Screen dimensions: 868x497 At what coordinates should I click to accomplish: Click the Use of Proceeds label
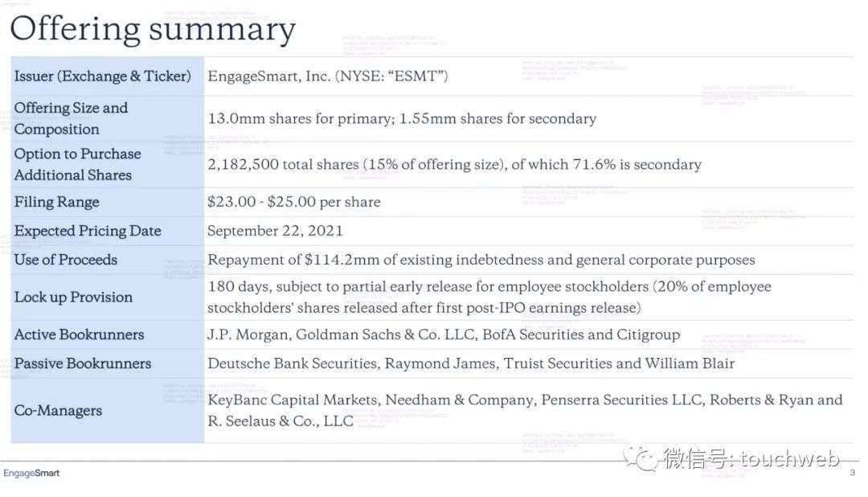pyautogui.click(x=66, y=259)
